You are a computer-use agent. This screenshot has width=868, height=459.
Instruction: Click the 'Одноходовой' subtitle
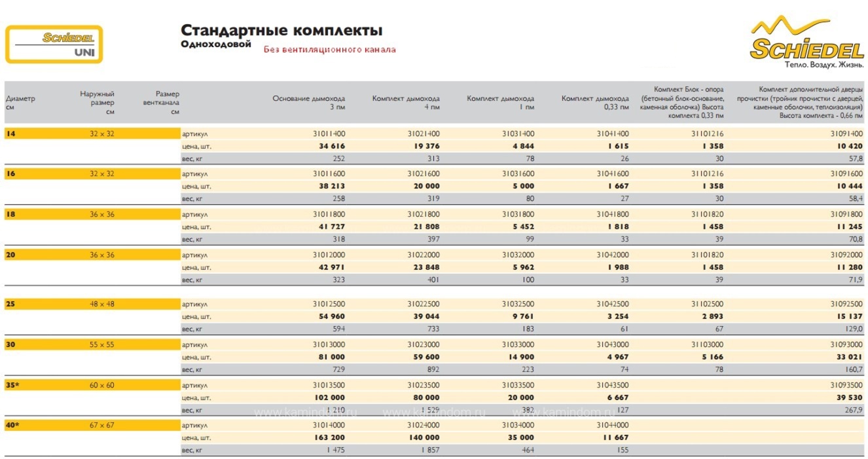click(216, 44)
